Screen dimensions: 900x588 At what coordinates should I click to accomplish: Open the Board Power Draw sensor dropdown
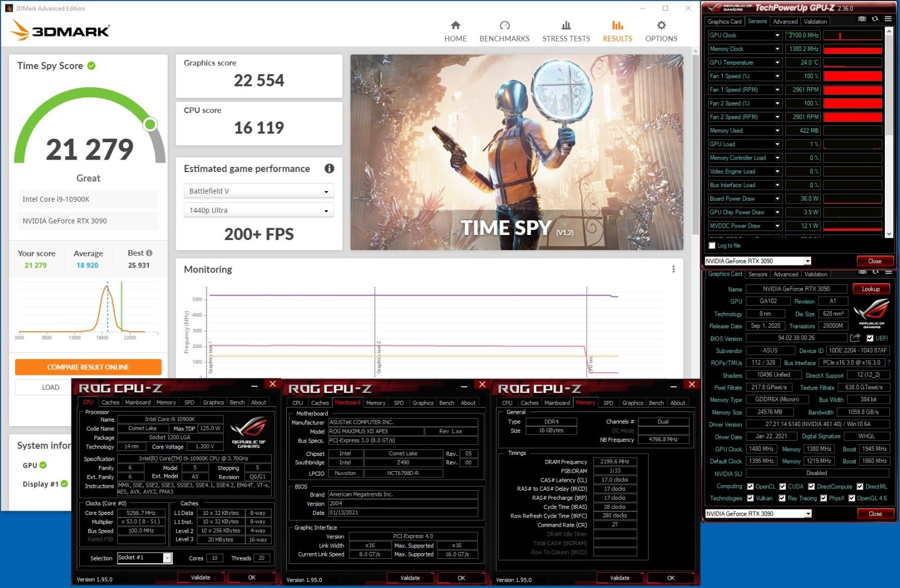(x=777, y=198)
